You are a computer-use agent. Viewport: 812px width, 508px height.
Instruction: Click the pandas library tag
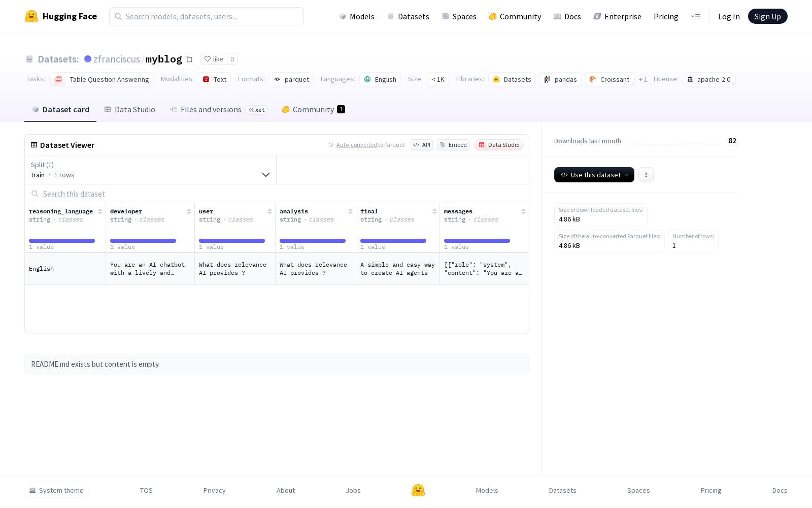click(x=560, y=79)
